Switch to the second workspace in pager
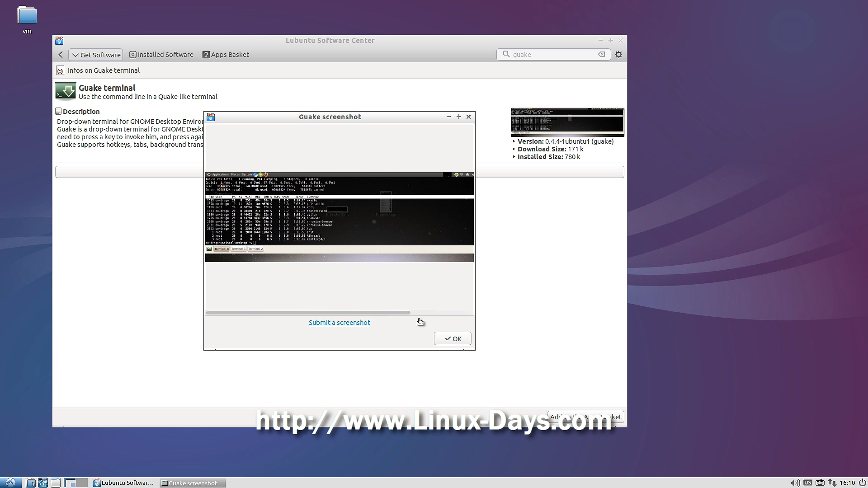This screenshot has width=868, height=488. [82, 483]
